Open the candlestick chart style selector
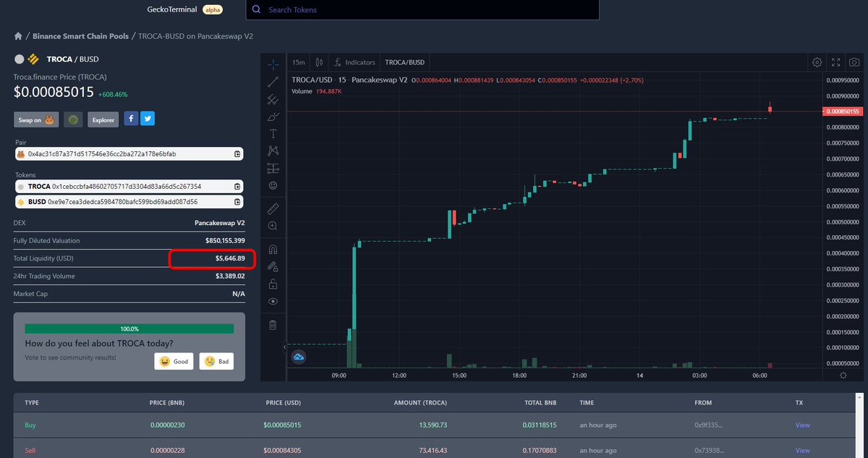 coord(319,63)
